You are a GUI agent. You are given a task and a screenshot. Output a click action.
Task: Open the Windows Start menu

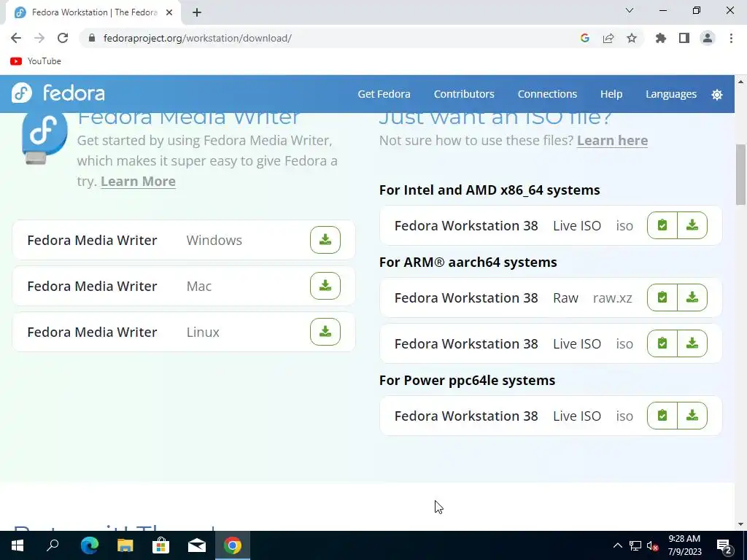18,545
